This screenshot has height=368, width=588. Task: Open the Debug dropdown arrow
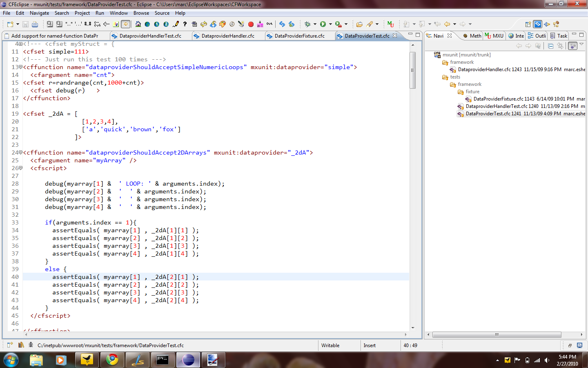315,24
